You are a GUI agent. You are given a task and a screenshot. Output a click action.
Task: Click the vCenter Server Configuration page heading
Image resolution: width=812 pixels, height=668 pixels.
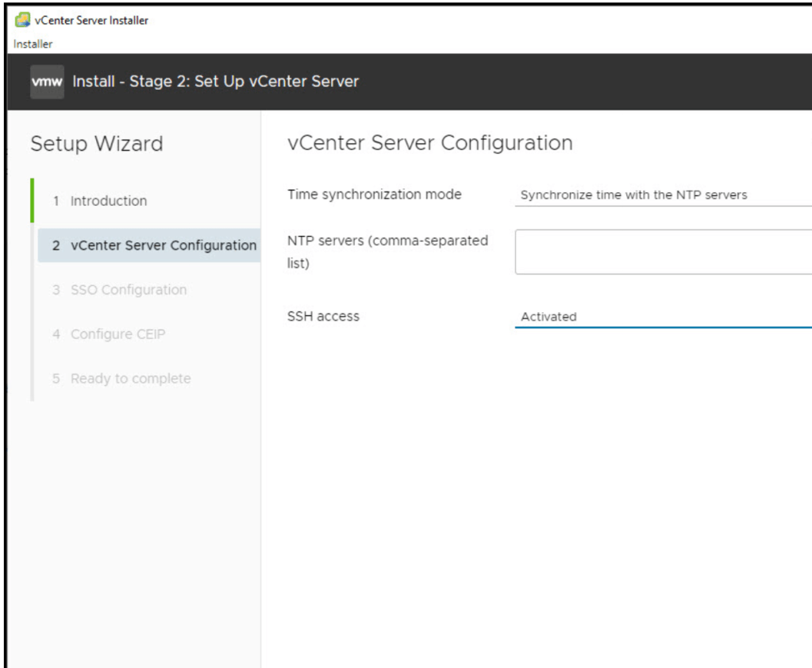(429, 143)
